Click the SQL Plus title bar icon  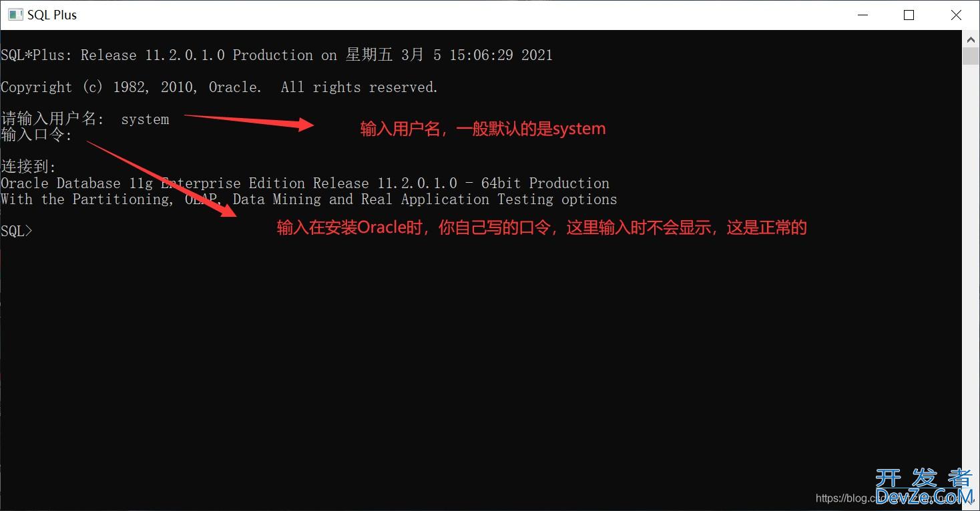(15, 15)
